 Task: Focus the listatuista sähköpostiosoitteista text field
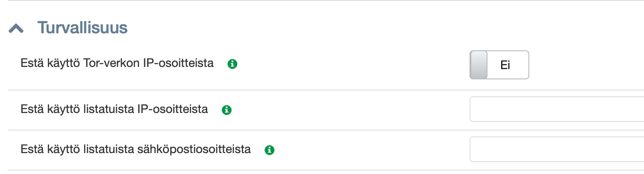pyautogui.click(x=554, y=149)
